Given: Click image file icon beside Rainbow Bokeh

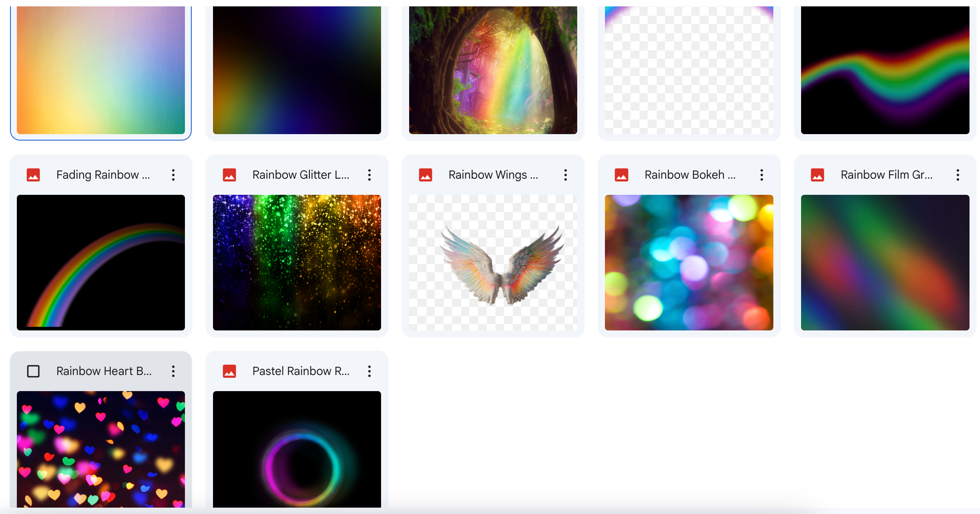Looking at the screenshot, I should tap(621, 175).
